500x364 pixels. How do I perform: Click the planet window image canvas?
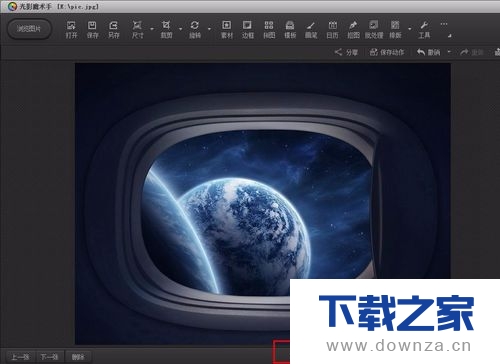click(x=263, y=204)
